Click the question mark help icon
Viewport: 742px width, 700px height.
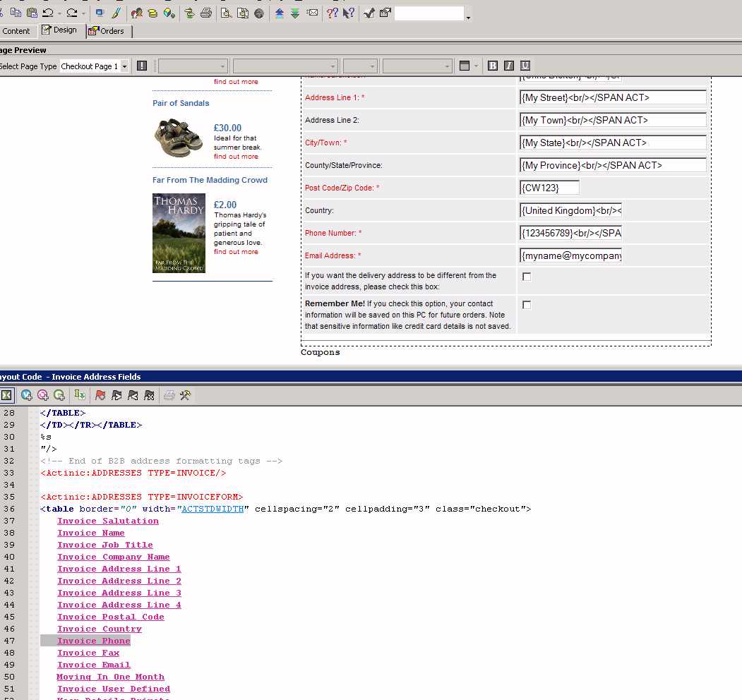(333, 13)
